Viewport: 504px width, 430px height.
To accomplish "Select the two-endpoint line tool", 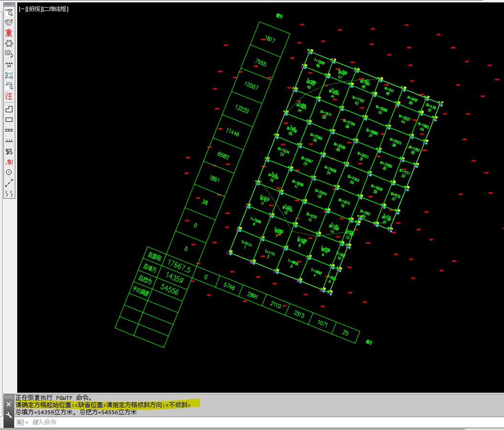I will click(9, 183).
